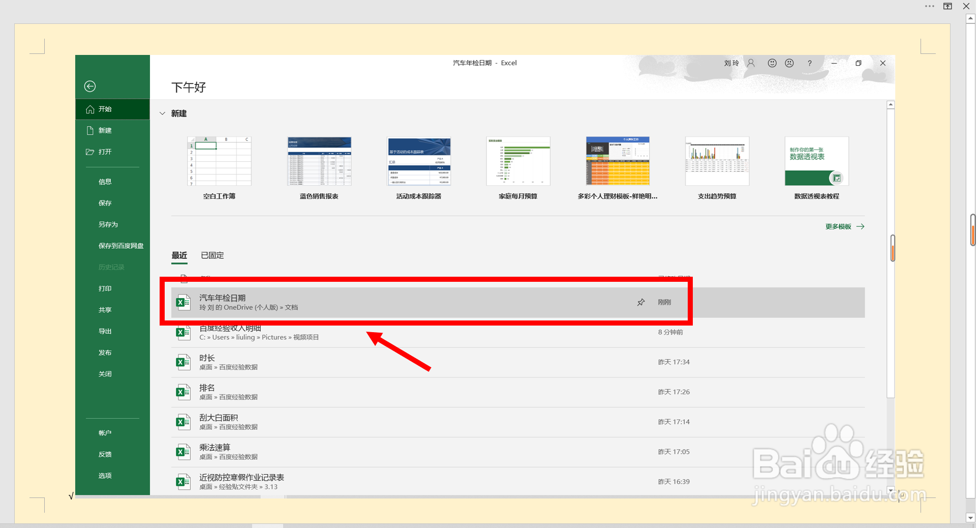Screen dimensions: 980x528
Task: Open recent file 排名
Action: 518,392
